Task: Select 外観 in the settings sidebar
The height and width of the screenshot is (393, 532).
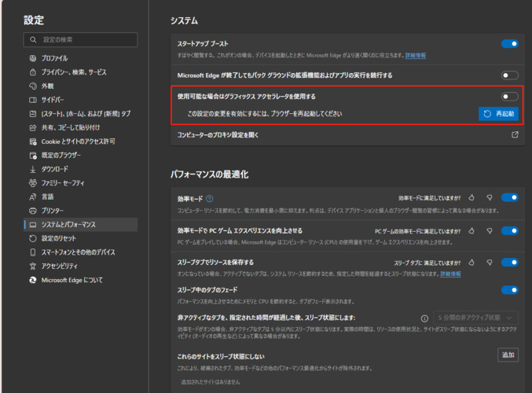Action: click(81, 86)
